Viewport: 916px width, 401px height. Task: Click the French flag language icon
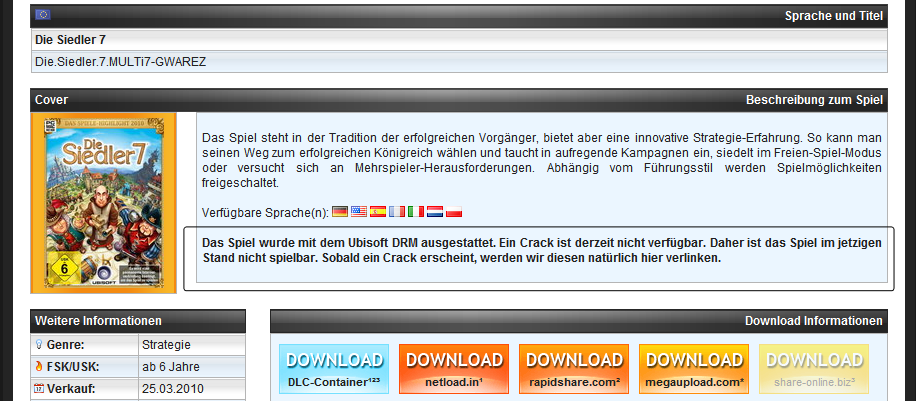click(x=397, y=212)
